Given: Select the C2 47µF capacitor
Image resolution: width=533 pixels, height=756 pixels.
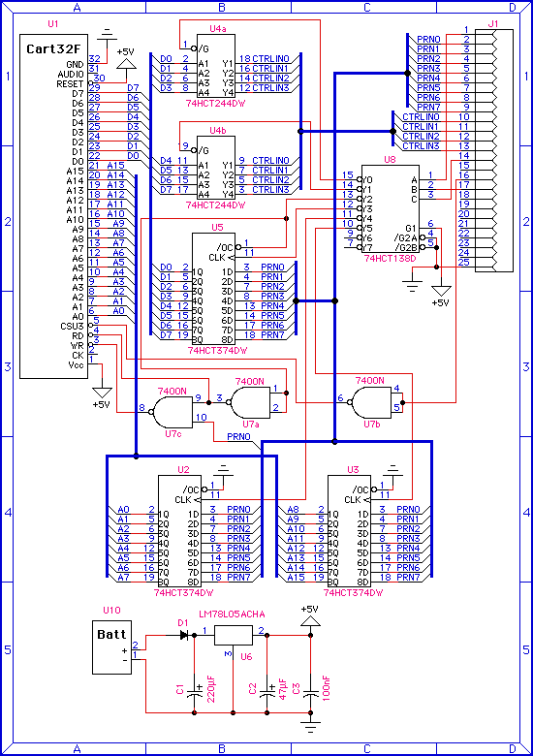Looking at the screenshot, I should pos(266,693).
